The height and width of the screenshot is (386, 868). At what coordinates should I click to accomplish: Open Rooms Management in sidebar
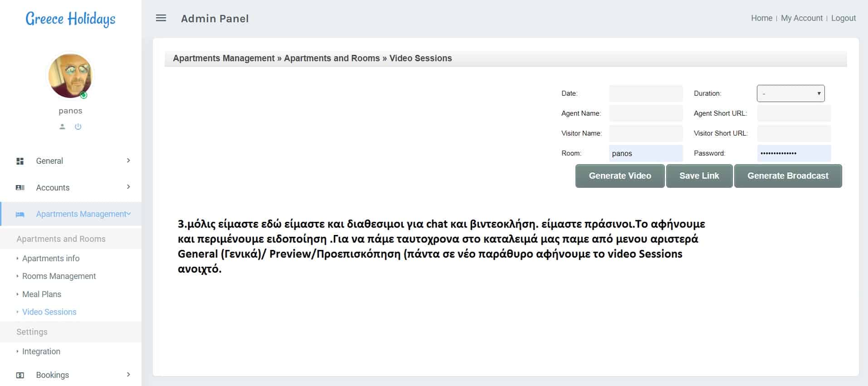(59, 276)
